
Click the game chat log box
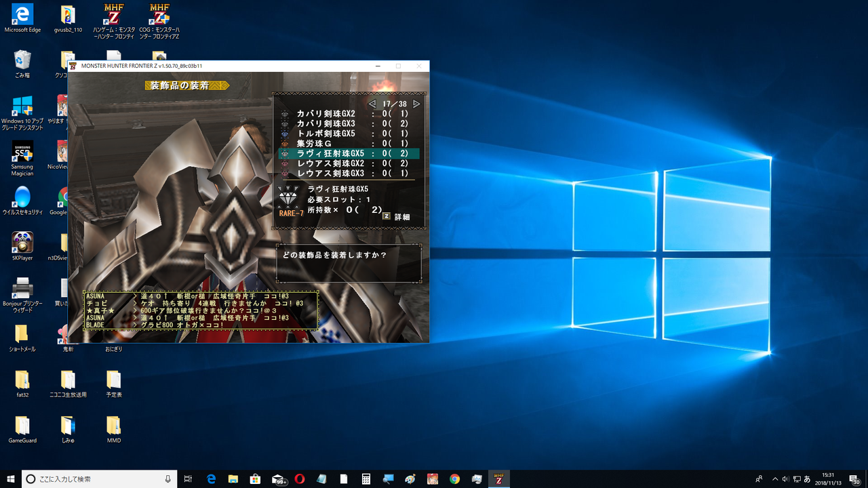point(201,310)
